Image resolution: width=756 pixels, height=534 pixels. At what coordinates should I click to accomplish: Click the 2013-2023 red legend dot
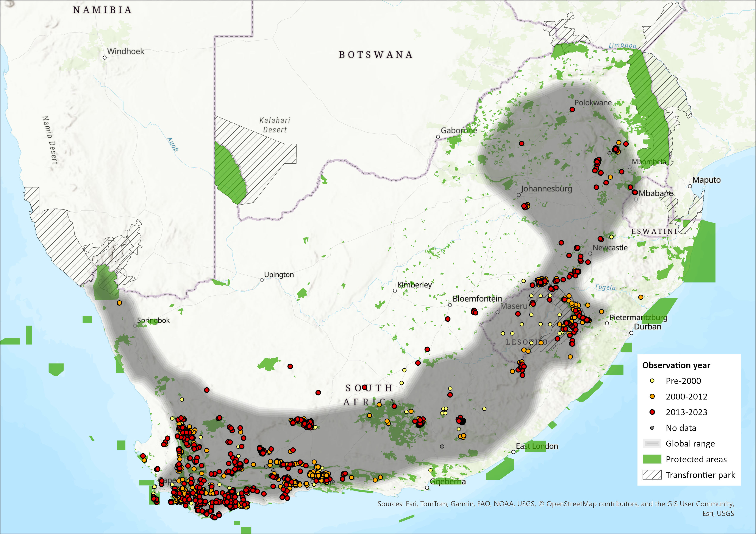point(652,412)
